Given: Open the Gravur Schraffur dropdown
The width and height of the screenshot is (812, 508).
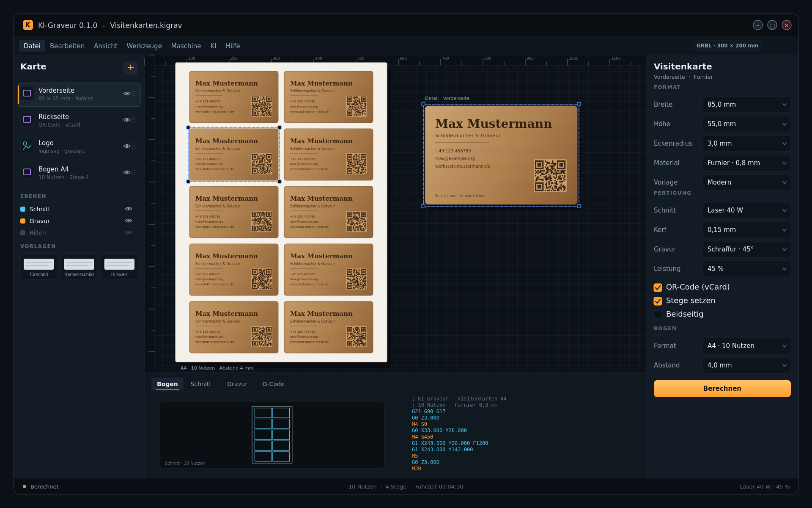Looking at the screenshot, I should pyautogui.click(x=746, y=249).
